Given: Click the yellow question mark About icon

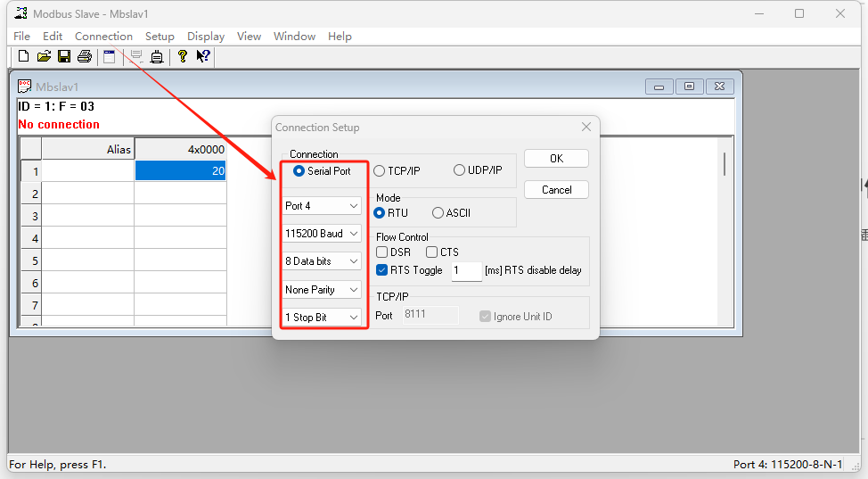Looking at the screenshot, I should 182,56.
